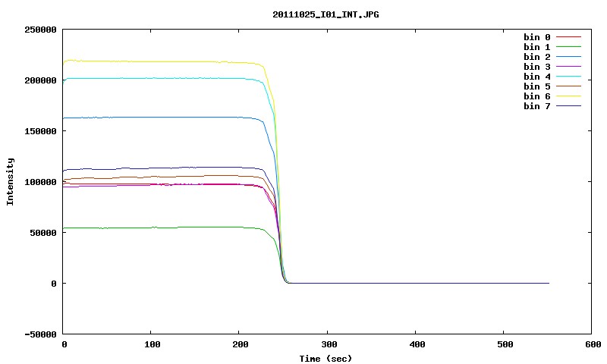Viewport: 607px width, 364px height.
Task: Click the brown bin 5 curve plateau
Action: tap(162, 177)
